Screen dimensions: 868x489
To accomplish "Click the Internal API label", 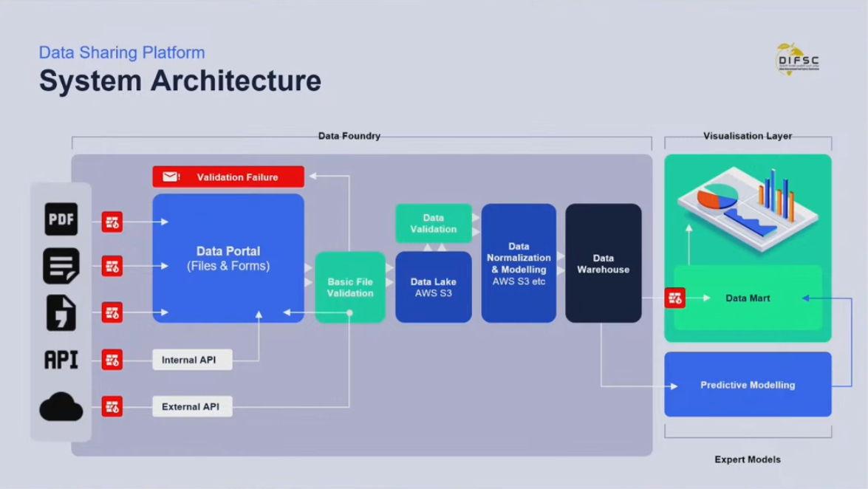I will tap(192, 360).
